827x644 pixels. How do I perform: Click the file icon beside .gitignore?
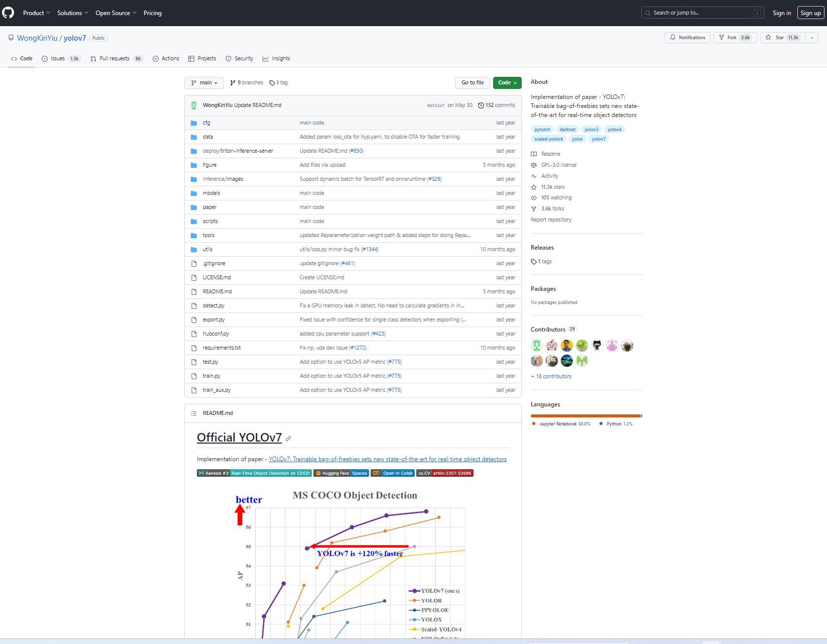(194, 264)
